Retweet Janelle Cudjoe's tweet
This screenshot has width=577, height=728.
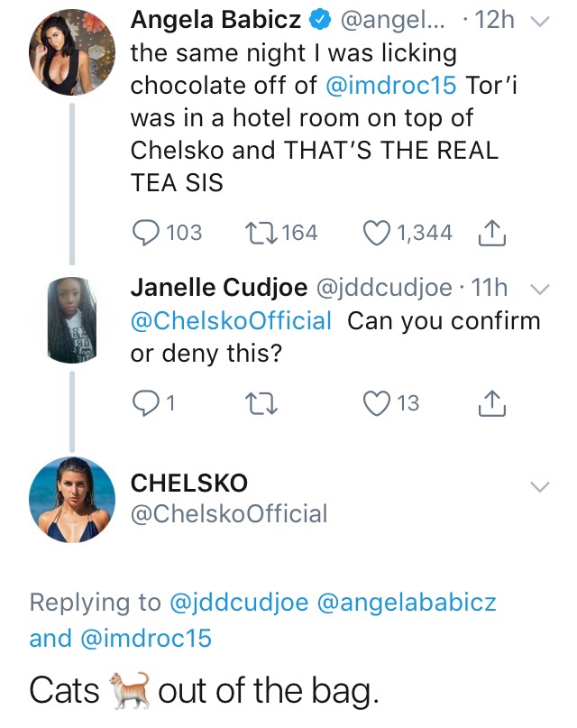(x=261, y=402)
